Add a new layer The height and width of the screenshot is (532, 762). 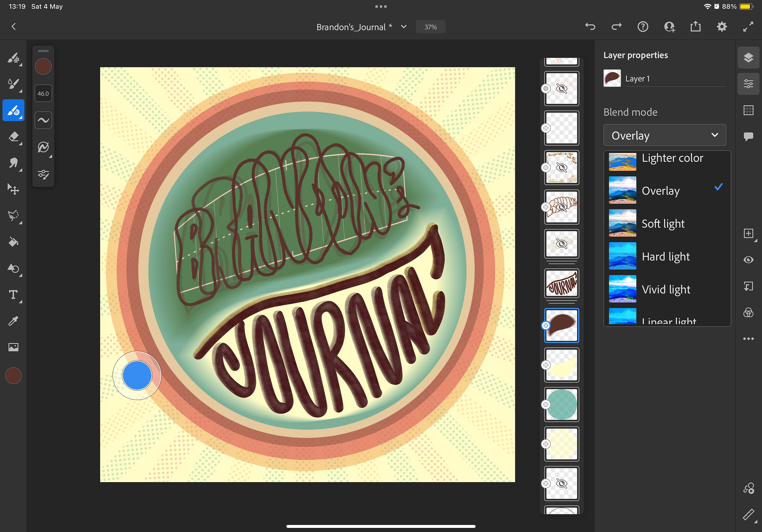[x=748, y=233]
